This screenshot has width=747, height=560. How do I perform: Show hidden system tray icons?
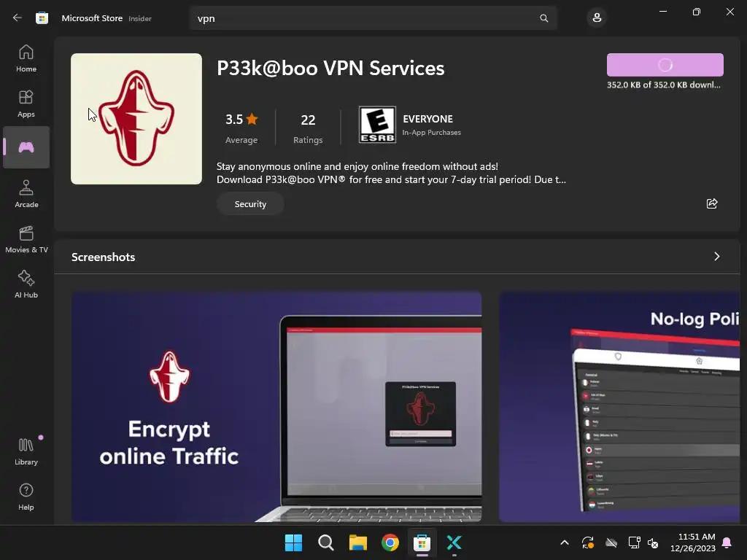[565, 542]
